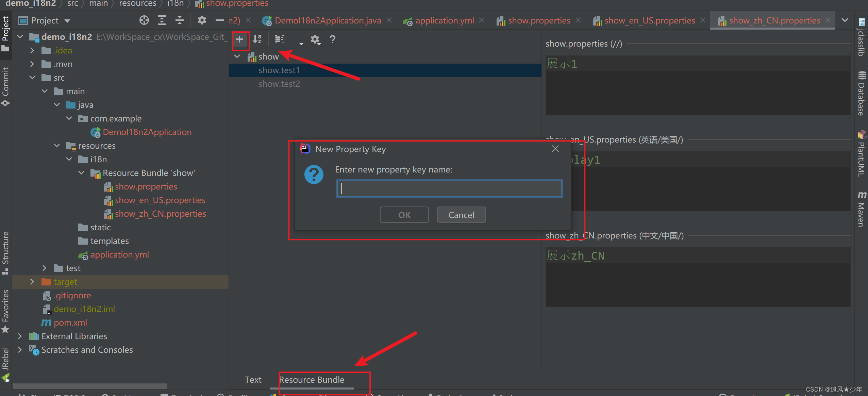Viewport: 868px width, 396px height.
Task: Click the collapse all icon in Project
Action: (180, 20)
